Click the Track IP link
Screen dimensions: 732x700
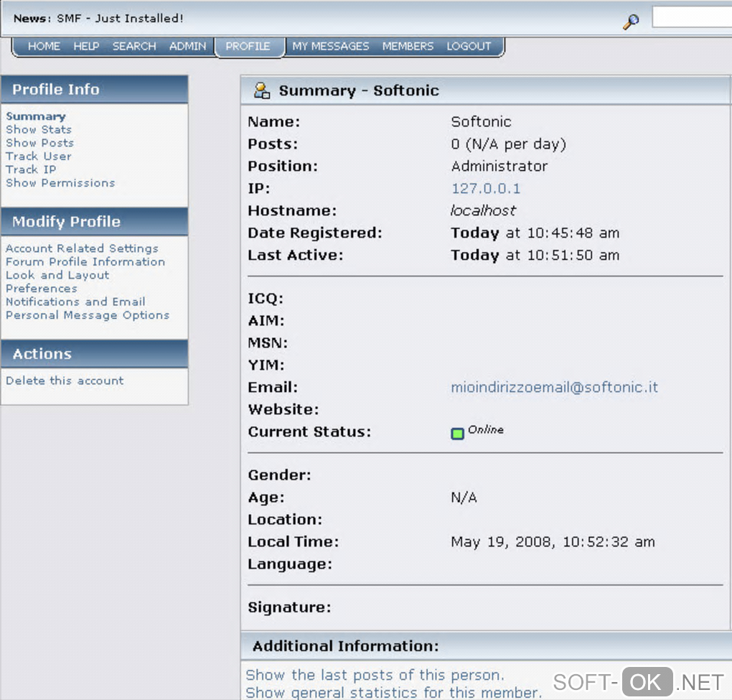point(31,169)
